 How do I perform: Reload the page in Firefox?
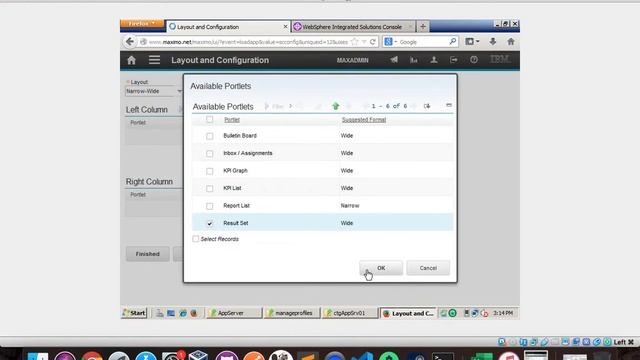[373, 42]
